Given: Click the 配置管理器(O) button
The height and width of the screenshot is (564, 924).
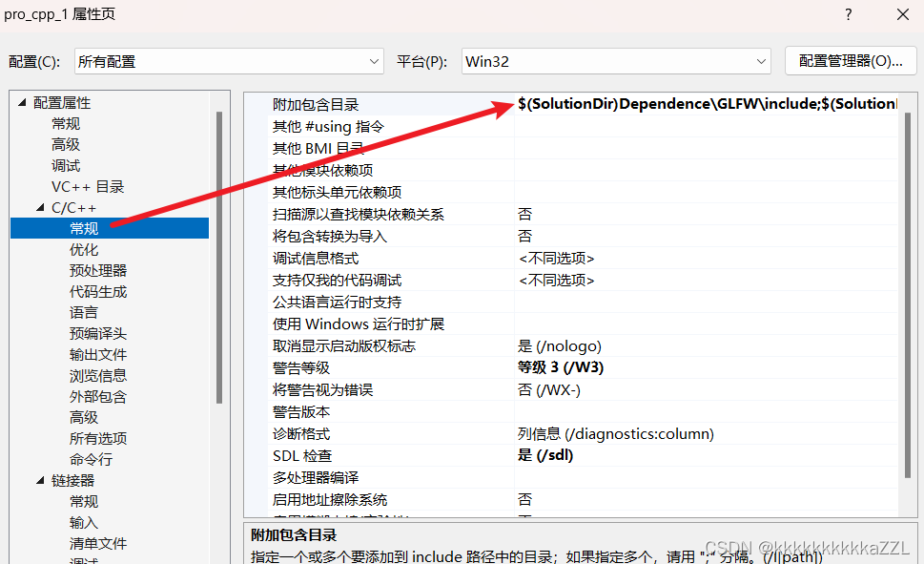Looking at the screenshot, I should pos(850,60).
